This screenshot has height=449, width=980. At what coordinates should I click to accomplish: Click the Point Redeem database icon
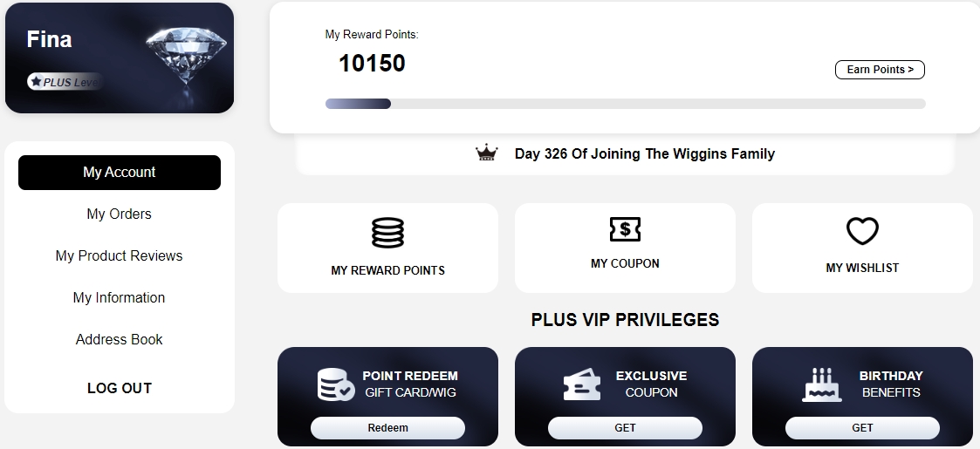[336, 384]
